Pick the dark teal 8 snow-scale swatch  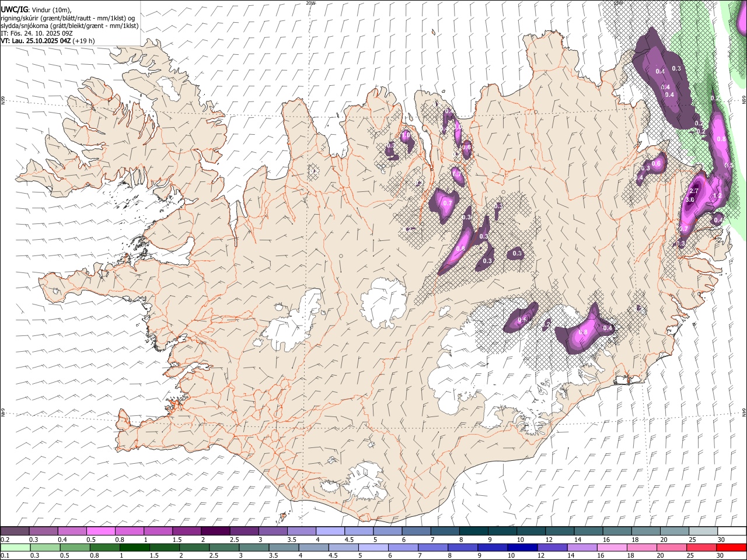pos(474,531)
